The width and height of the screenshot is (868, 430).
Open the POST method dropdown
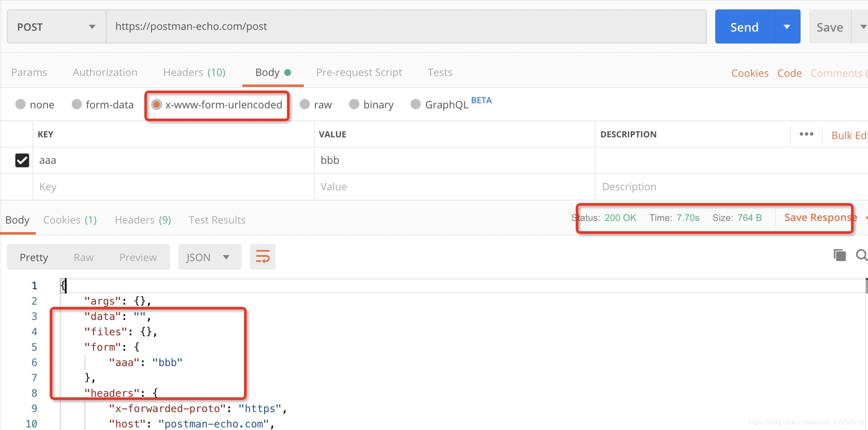tap(56, 27)
